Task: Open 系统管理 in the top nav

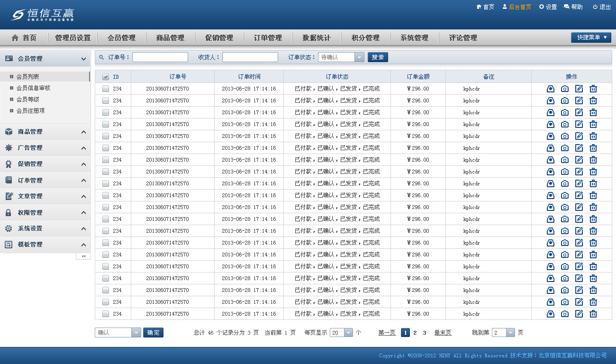Action: 414,38
